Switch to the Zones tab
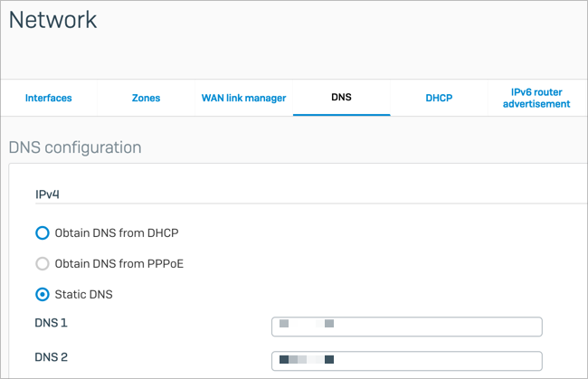The height and width of the screenshot is (379, 588). pyautogui.click(x=146, y=98)
